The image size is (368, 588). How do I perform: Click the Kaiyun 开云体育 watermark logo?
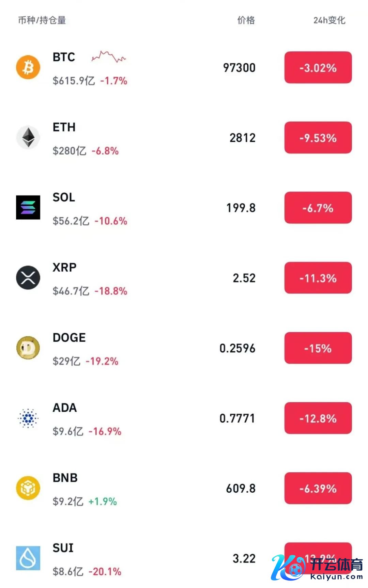pos(317,567)
